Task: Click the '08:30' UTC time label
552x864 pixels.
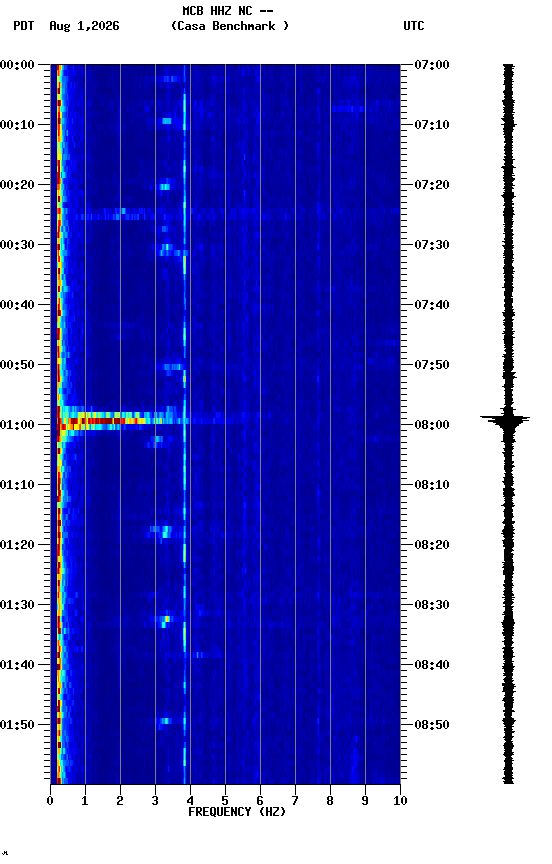Action: coord(432,606)
